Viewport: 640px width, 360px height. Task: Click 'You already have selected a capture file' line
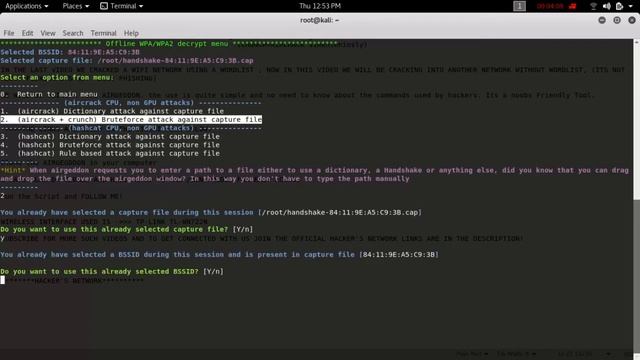pyautogui.click(x=211, y=212)
